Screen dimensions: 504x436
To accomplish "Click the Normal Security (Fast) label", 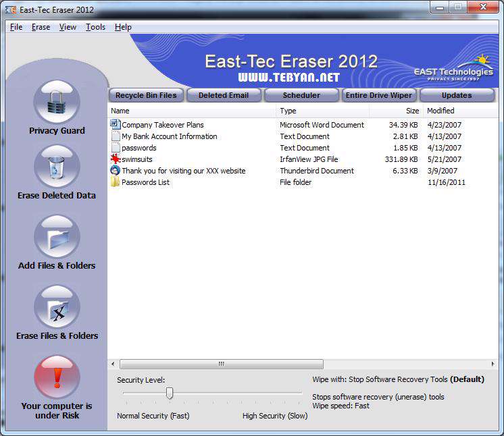I will pos(153,416).
